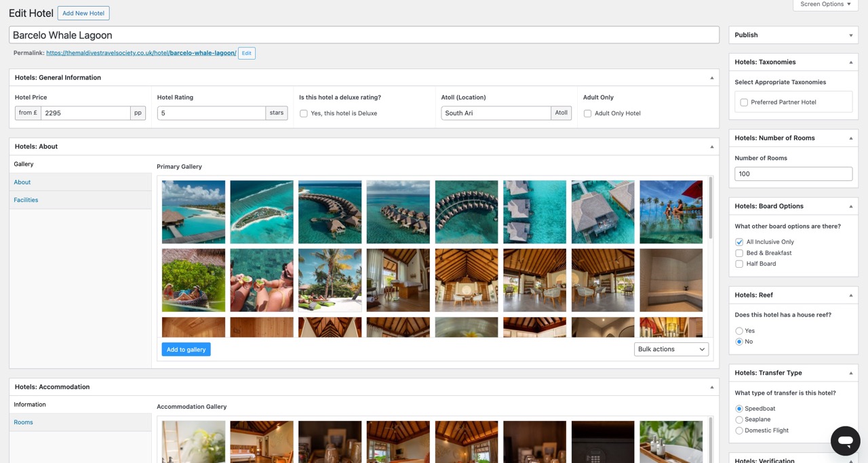This screenshot has width=868, height=463.
Task: Collapse the Hotels: Board Options panel arrow
Action: tap(851, 206)
